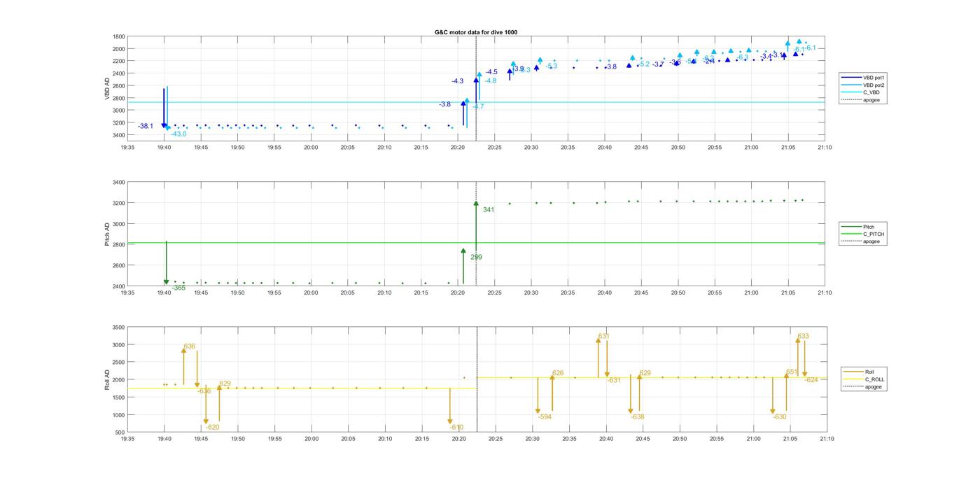
Task: Click the '-610' roll data label
Action: (x=456, y=427)
